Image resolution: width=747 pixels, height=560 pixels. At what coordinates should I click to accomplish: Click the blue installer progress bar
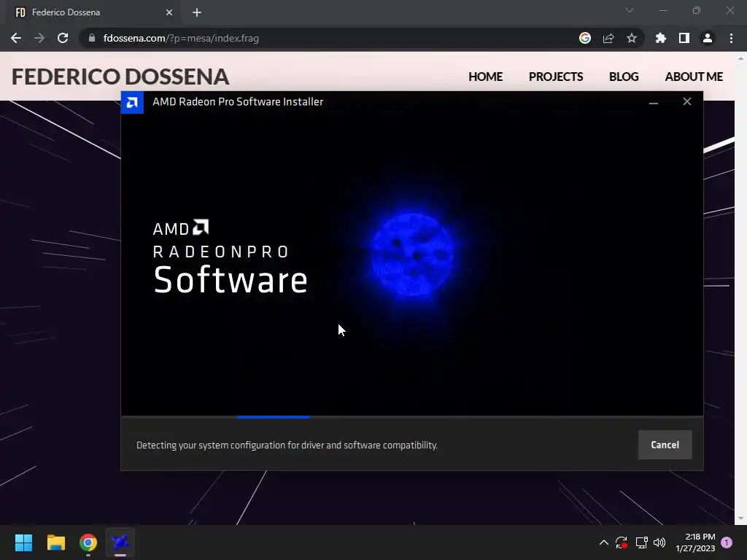tap(273, 417)
